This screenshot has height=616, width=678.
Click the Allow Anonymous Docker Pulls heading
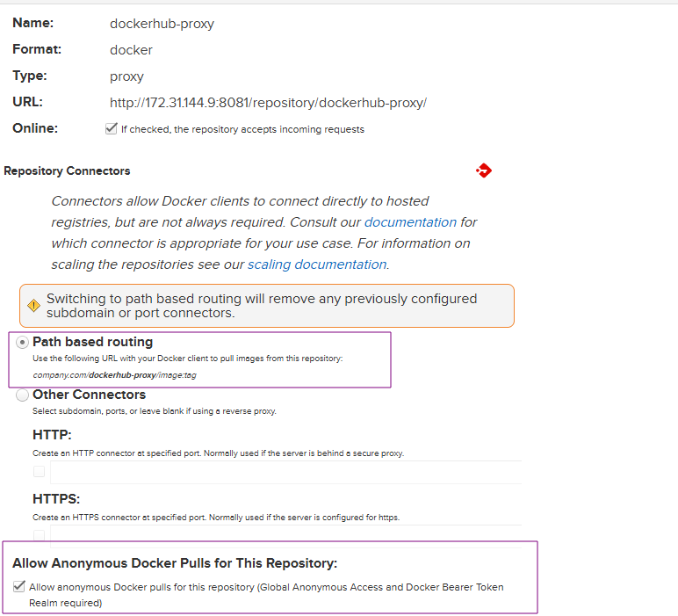tap(175, 563)
